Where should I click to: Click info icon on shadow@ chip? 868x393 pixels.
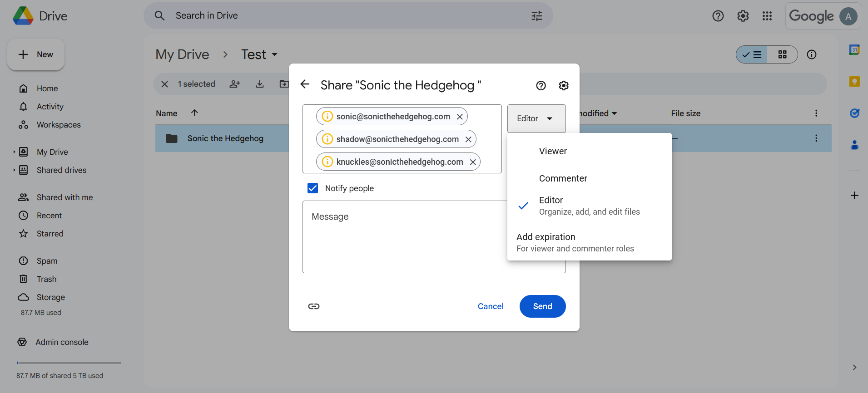327,139
